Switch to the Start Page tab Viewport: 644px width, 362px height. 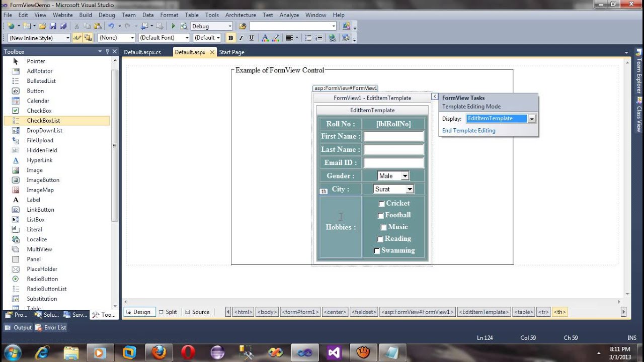[x=231, y=52]
